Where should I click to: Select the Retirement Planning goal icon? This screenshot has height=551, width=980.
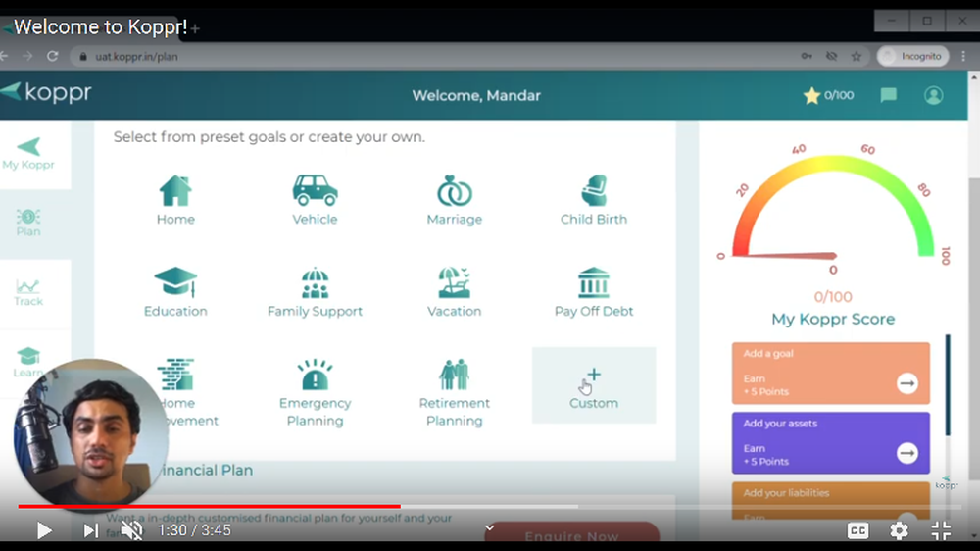455,374
